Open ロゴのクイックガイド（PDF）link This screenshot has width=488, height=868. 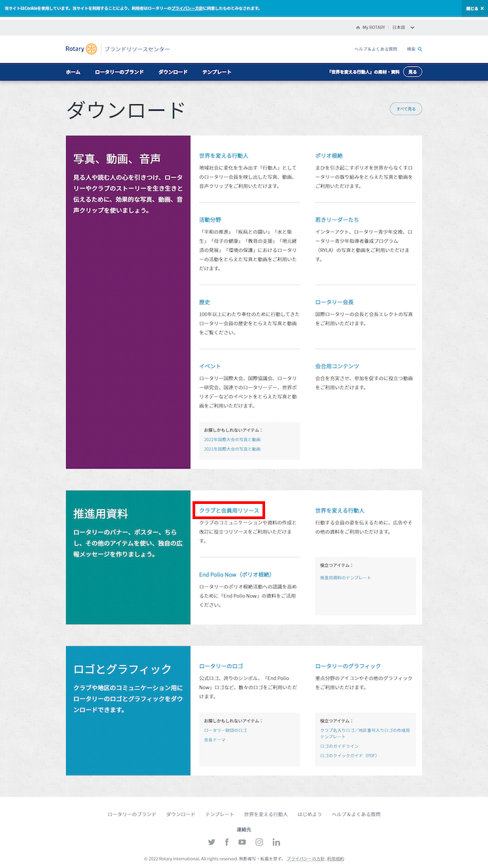348,756
